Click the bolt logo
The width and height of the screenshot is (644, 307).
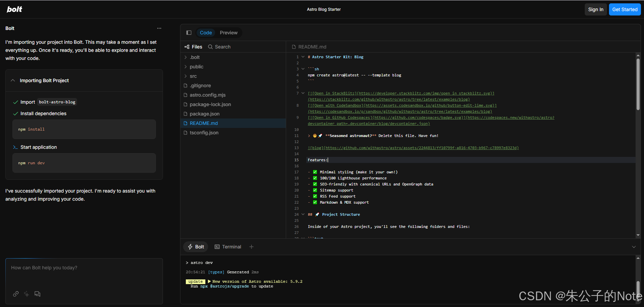point(14,9)
